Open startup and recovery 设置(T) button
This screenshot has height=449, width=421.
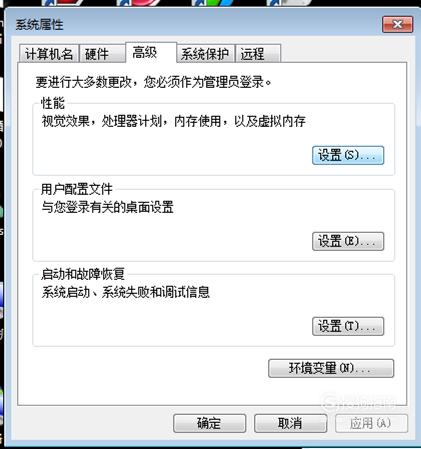click(348, 326)
